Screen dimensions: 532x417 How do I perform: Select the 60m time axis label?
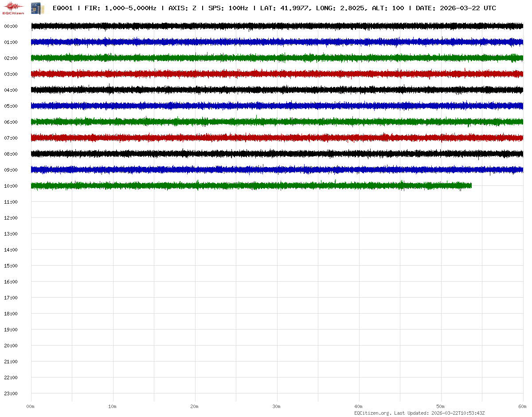tap(522, 406)
